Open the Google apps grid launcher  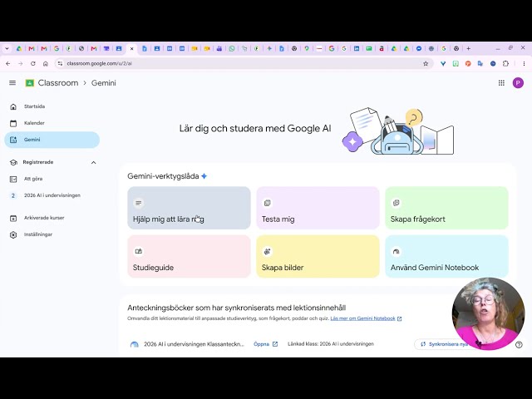[x=501, y=83]
